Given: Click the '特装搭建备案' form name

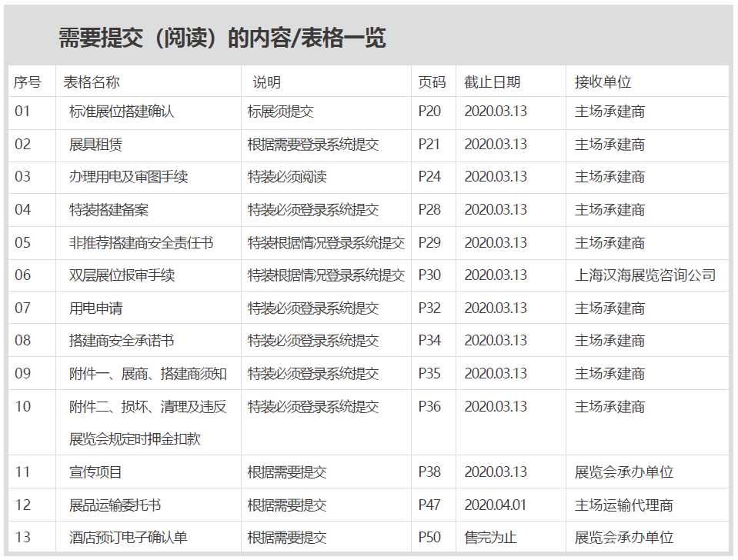Looking at the screenshot, I should coord(109,210).
